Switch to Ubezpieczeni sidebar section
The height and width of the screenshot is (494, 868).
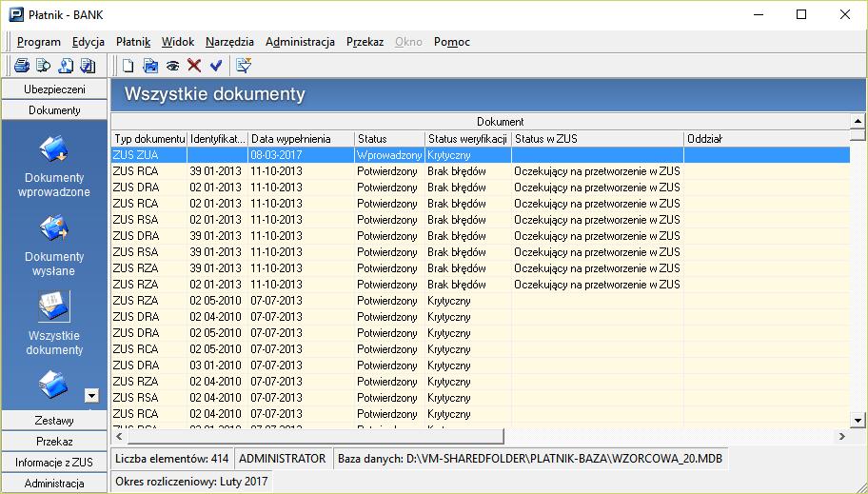(54, 89)
